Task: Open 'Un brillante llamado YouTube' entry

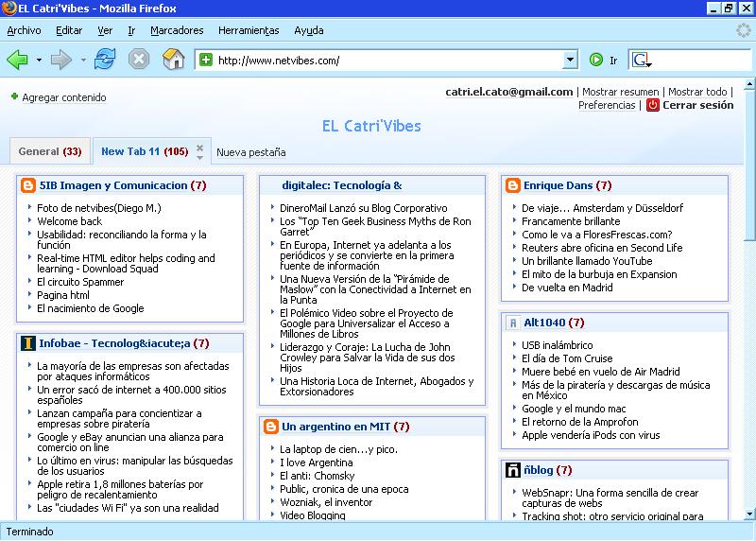Action: pyautogui.click(x=587, y=261)
